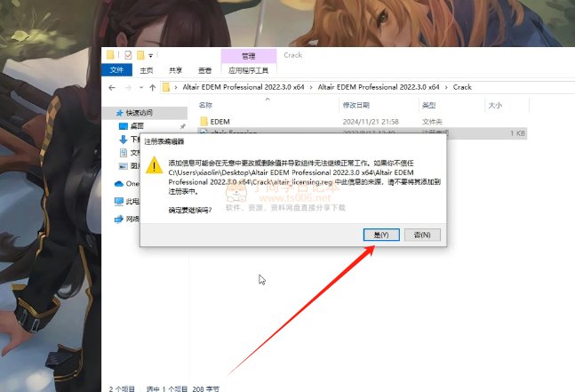Click the EDEM folder icon
The height and width of the screenshot is (392, 575).
click(x=204, y=121)
